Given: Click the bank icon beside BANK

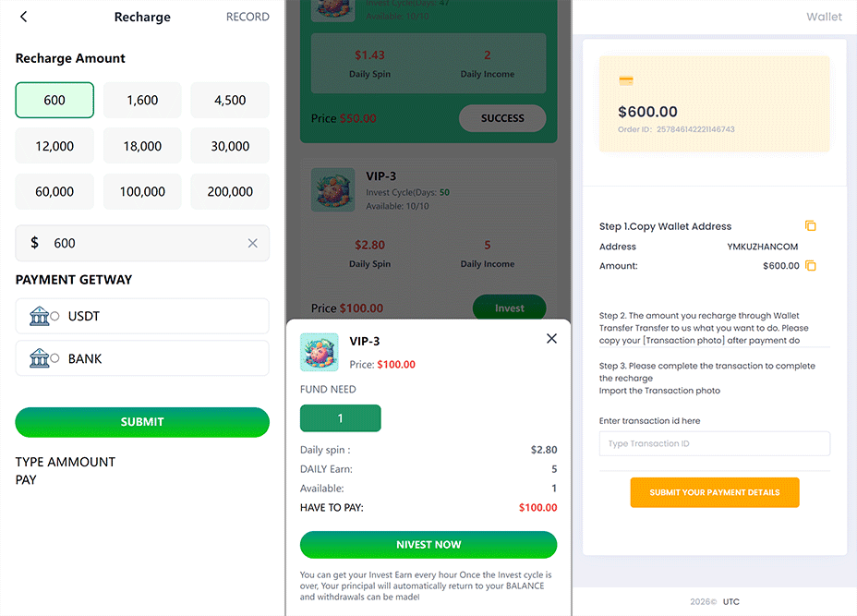Looking at the screenshot, I should click(x=40, y=358).
